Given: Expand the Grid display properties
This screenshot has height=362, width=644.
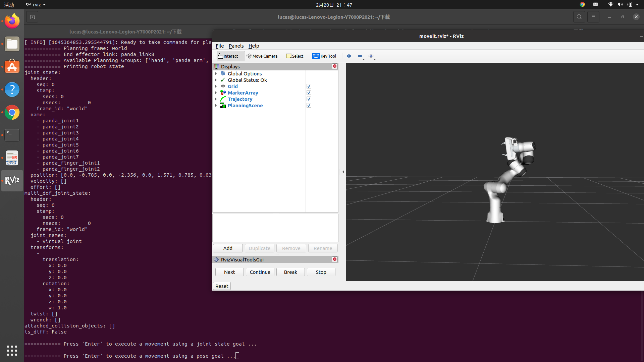Looking at the screenshot, I should [x=216, y=86].
